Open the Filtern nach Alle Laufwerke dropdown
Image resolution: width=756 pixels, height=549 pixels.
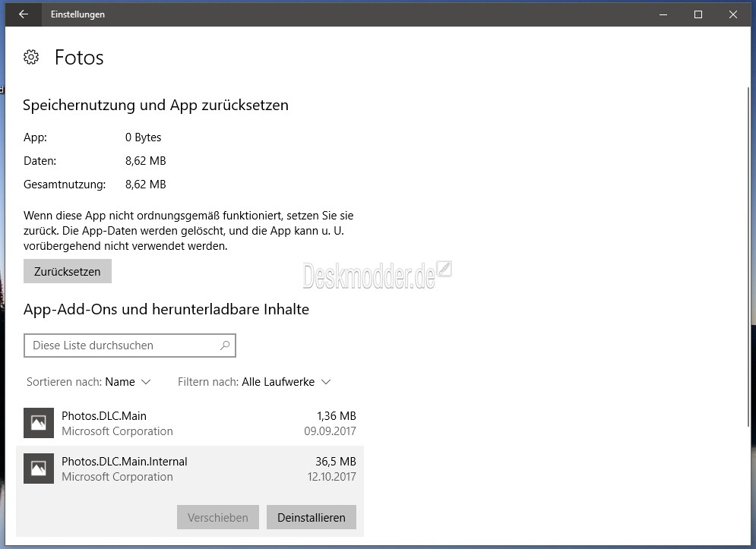[255, 382]
